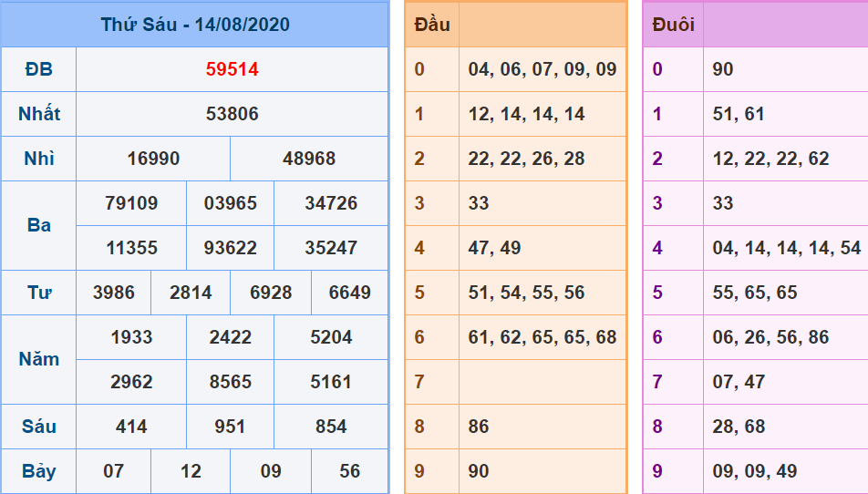Click second prize number 48968
The image size is (868, 494).
pyautogui.click(x=309, y=159)
